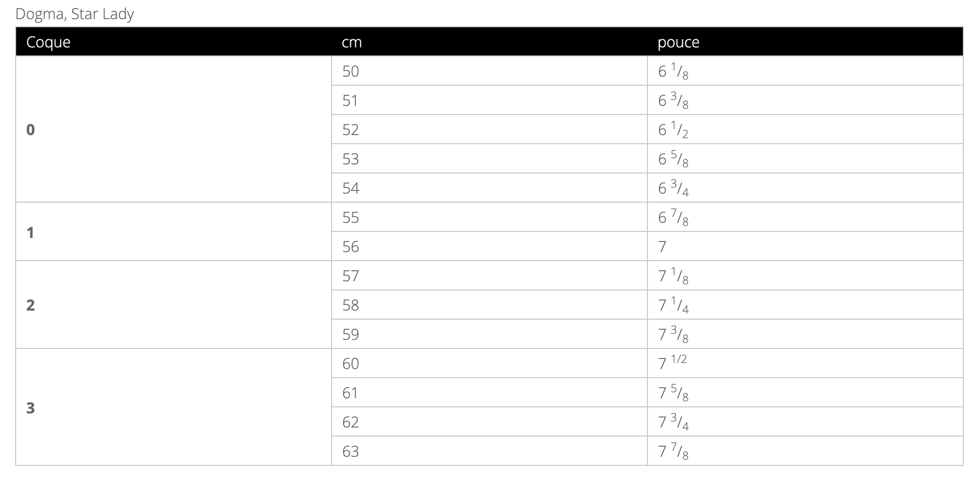The image size is (980, 484).
Task: Click the 50 cm cell
Action: (x=351, y=71)
